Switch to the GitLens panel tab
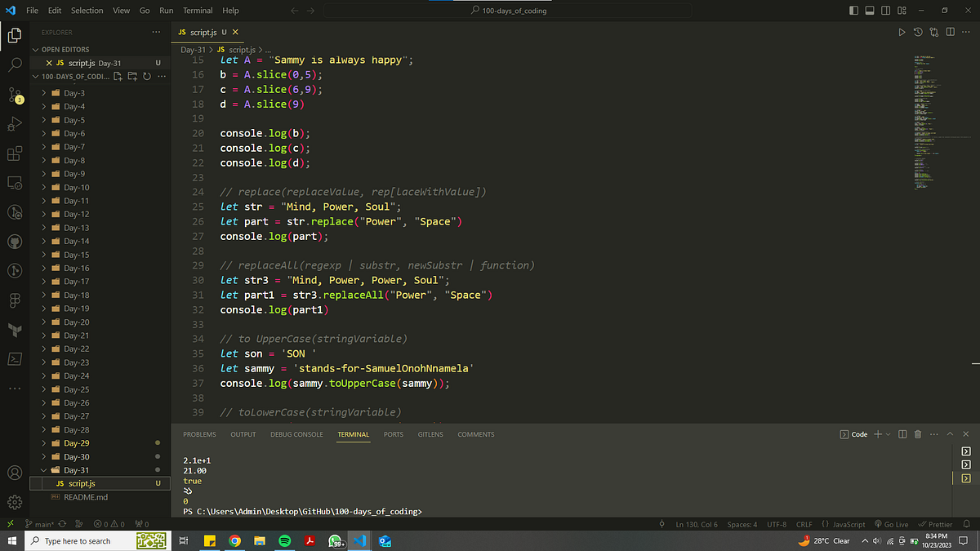 tap(430, 434)
